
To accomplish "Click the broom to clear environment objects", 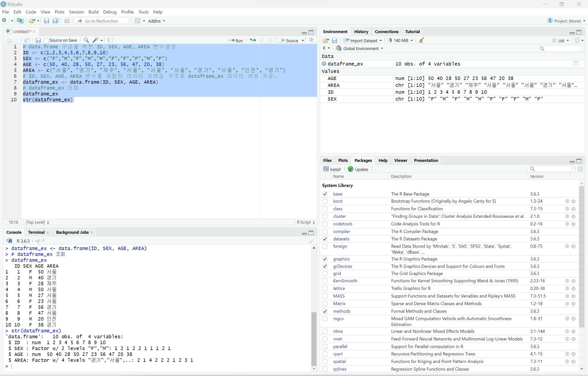I will click(421, 40).
